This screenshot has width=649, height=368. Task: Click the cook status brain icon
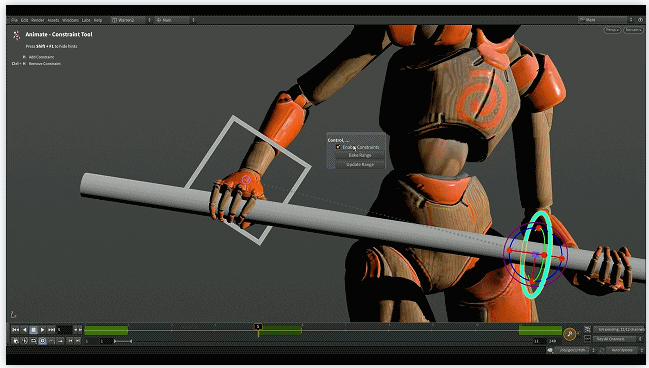550,350
